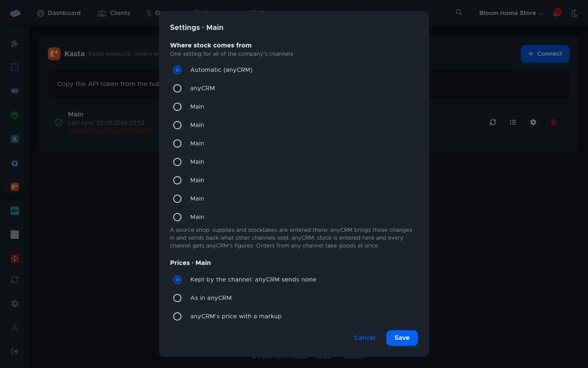
Task: Click the 'Where stock comes from' heading
Action: pos(211,45)
